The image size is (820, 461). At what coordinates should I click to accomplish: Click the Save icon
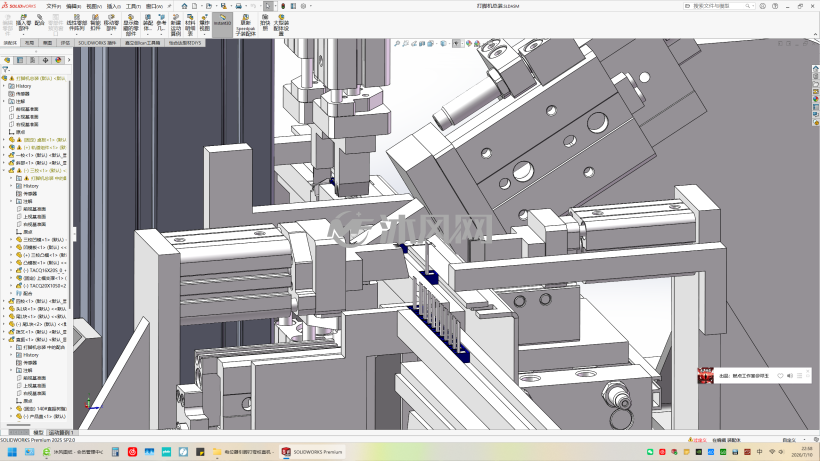(x=223, y=6)
